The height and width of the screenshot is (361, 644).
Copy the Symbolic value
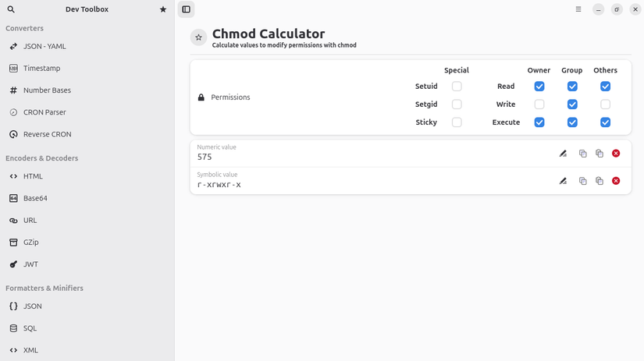(583, 181)
